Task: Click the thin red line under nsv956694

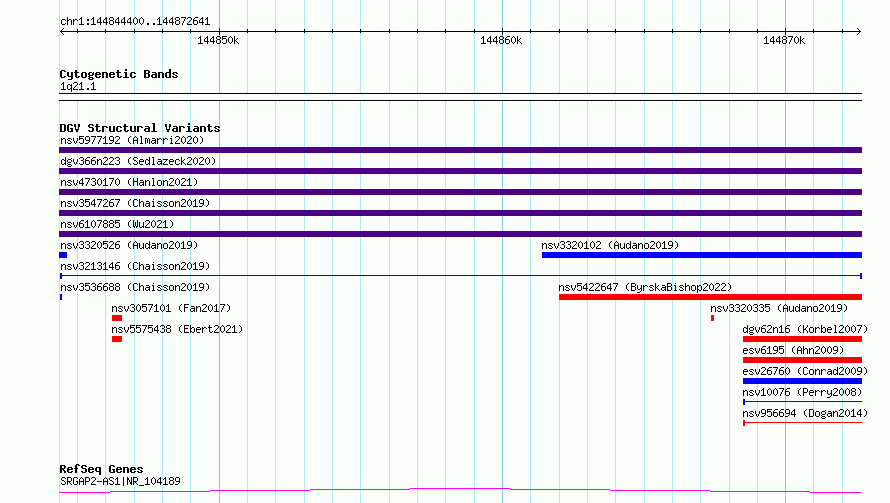Action: click(x=803, y=423)
